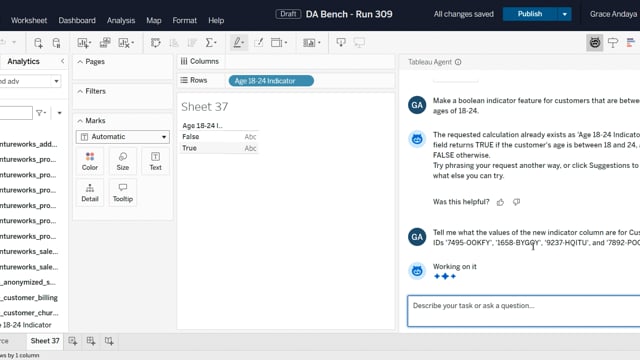The width and height of the screenshot is (640, 360).
Task: Select the True row label
Action: [189, 148]
